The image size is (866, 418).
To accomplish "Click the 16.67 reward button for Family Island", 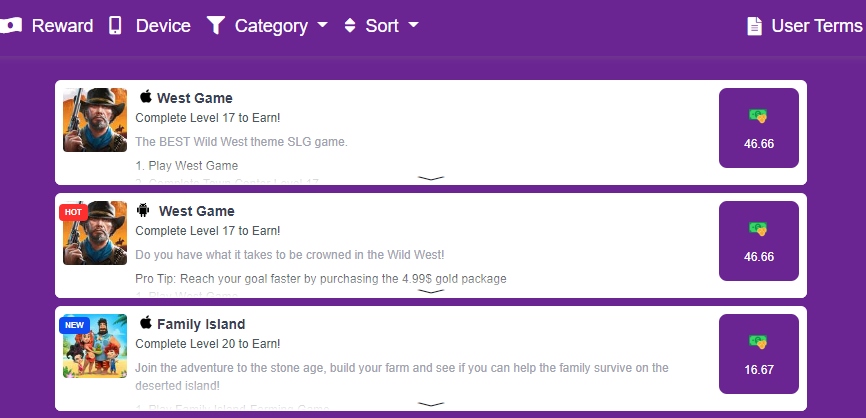I will (758, 354).
